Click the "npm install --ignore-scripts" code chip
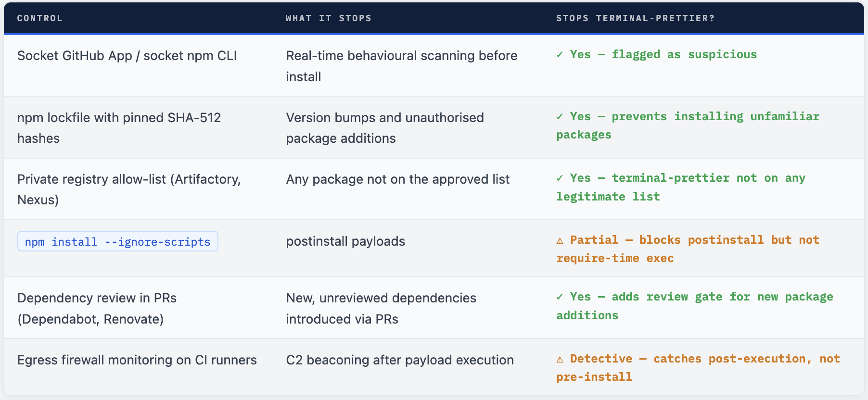The width and height of the screenshot is (868, 400). [117, 241]
